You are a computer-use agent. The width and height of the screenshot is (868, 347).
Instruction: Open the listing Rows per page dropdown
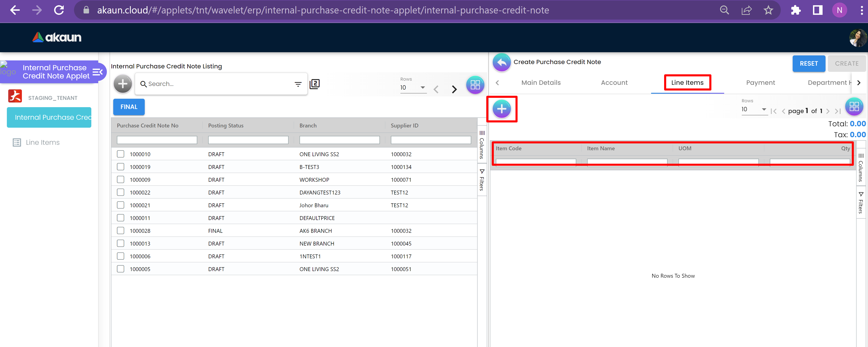(x=413, y=88)
